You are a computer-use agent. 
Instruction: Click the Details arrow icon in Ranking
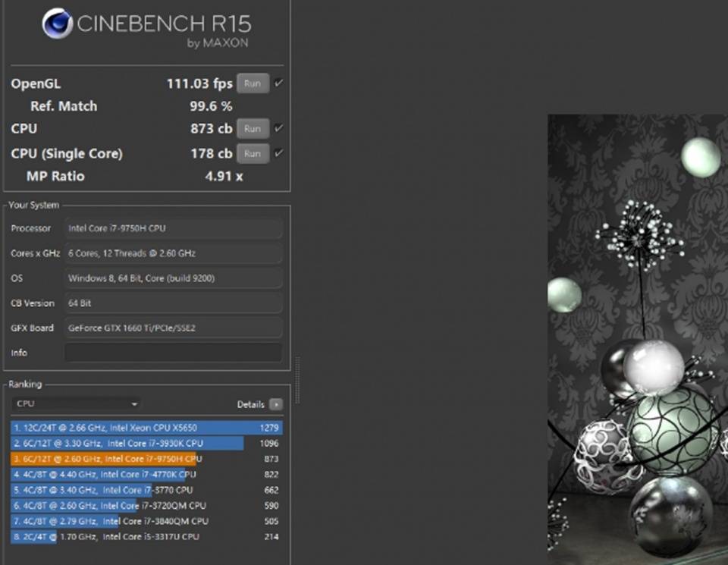(x=276, y=404)
